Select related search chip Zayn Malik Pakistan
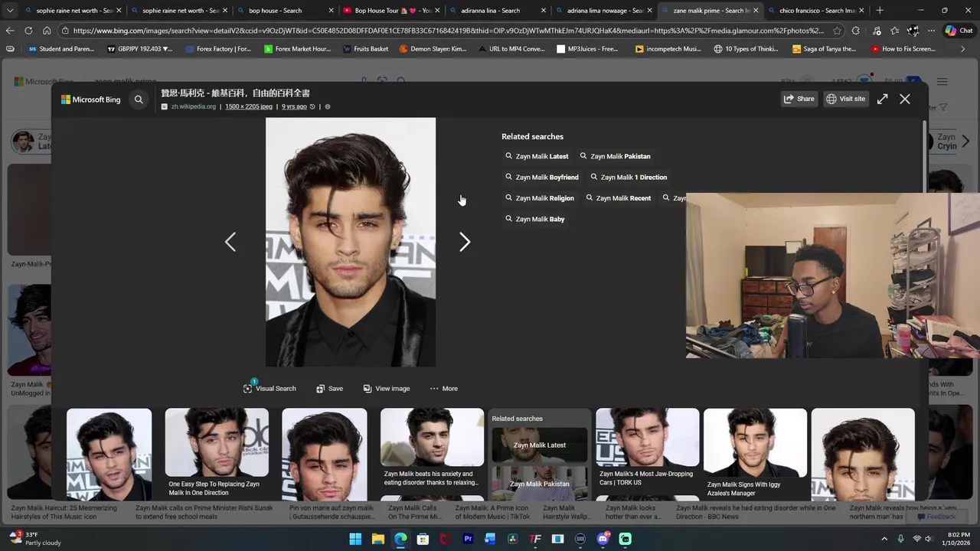The height and width of the screenshot is (551, 980). coord(615,156)
